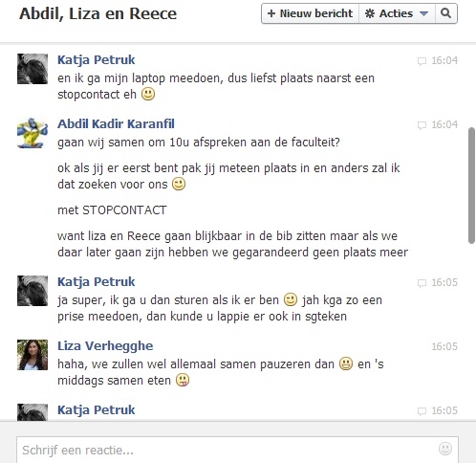
Task: Click into the Schrijf een reactie field
Action: pyautogui.click(x=237, y=450)
